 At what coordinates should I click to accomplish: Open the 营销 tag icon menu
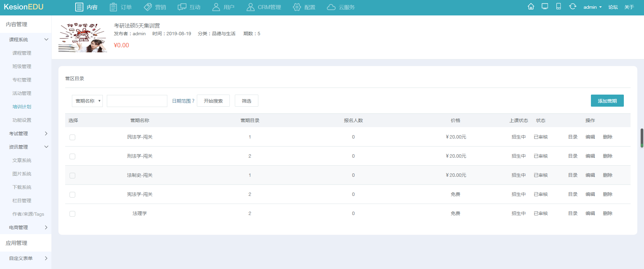(x=155, y=7)
